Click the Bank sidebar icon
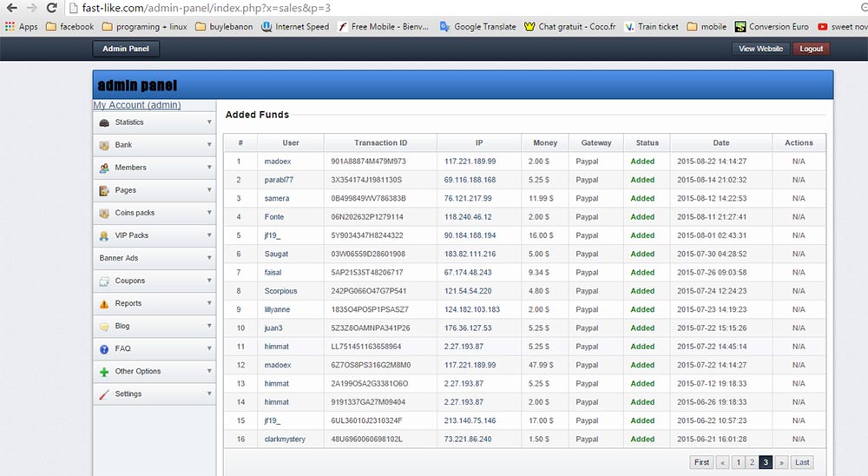The width and height of the screenshot is (868, 476). pyautogui.click(x=104, y=145)
